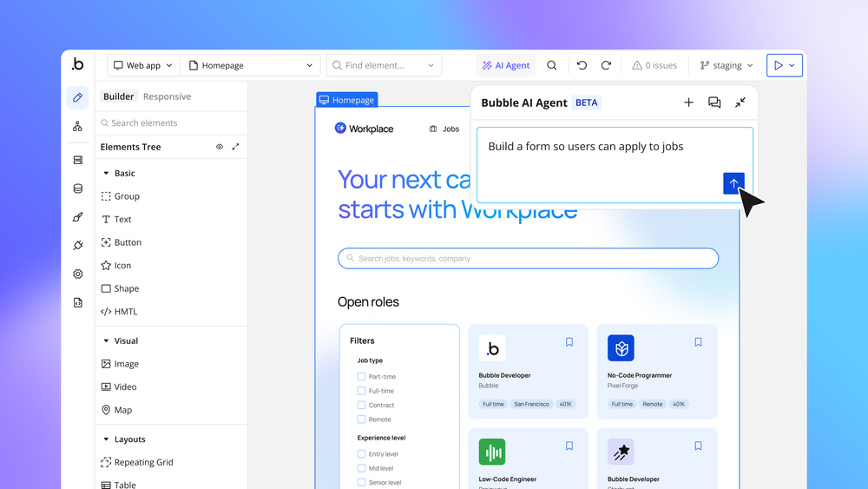View the 0 issues indicator
The height and width of the screenshot is (489, 868).
(654, 65)
